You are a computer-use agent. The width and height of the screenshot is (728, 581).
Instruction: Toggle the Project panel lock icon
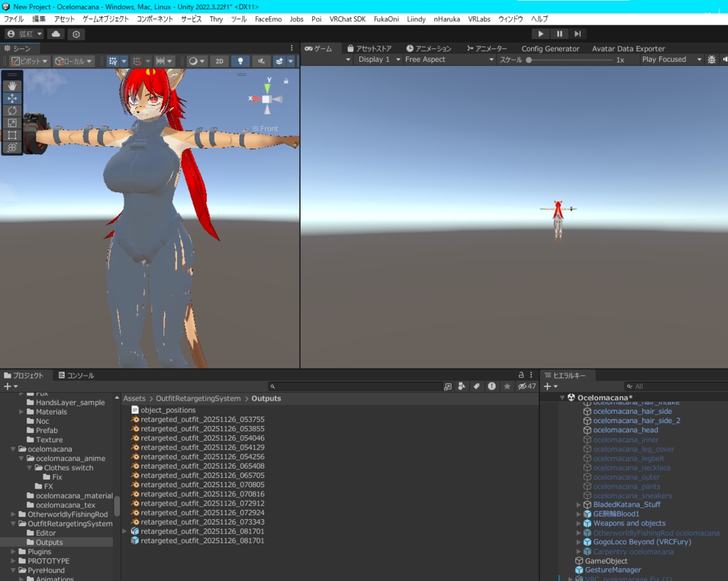(521, 375)
